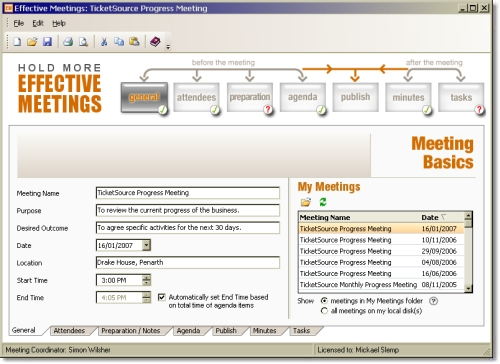Viewport: 500px width, 364px height.
Task: Switch to the Agenda bottom tab
Action: (x=188, y=331)
